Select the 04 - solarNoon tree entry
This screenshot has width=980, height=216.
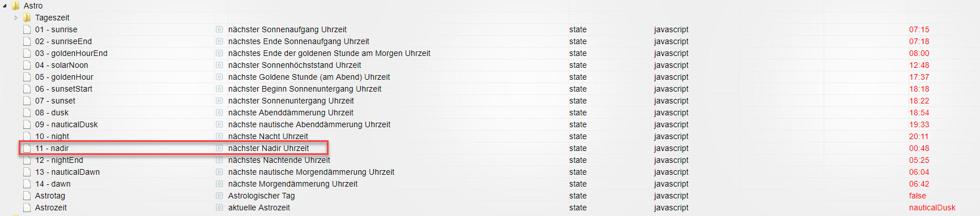(x=62, y=65)
